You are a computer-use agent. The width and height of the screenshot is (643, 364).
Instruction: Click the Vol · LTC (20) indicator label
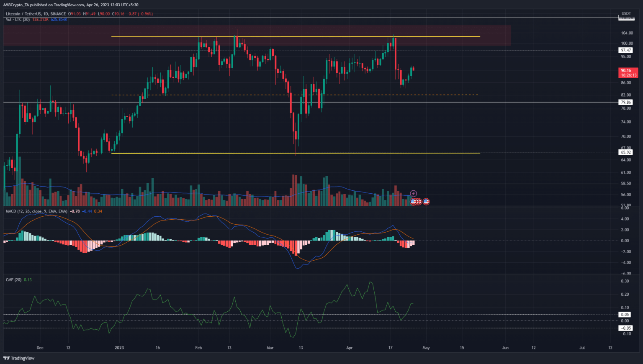point(18,20)
